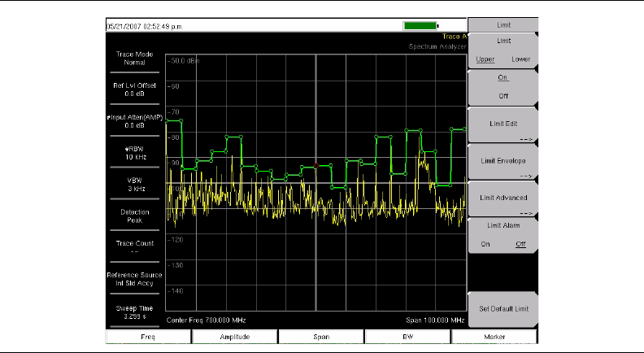Open the Limit Edit submenu
Viewport: 644px width, 353px height.
[x=503, y=124]
